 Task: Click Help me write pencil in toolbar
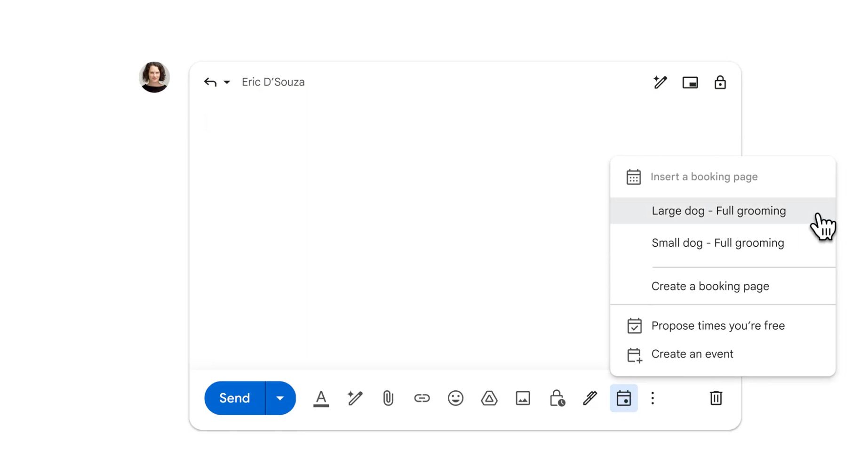coord(355,398)
